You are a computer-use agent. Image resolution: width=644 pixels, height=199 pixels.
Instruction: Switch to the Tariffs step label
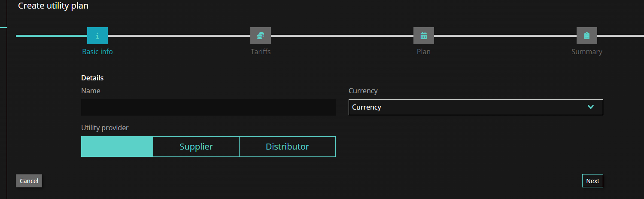(261, 52)
